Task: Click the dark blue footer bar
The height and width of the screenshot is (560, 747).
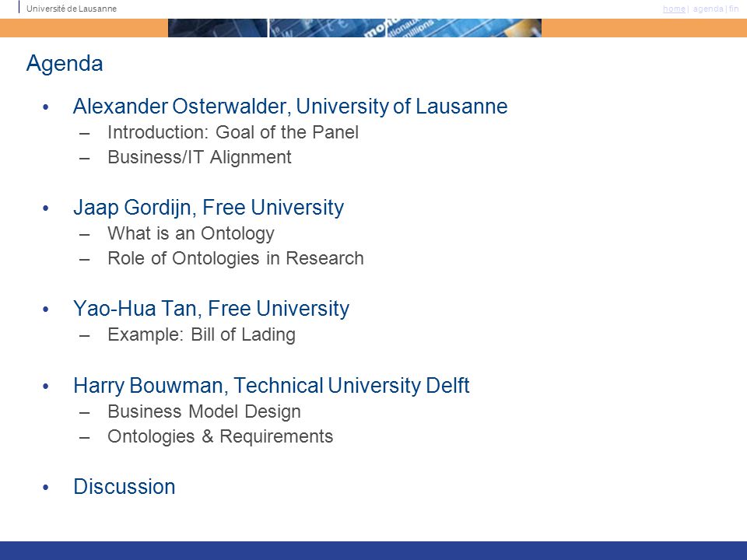Action: pos(373,551)
